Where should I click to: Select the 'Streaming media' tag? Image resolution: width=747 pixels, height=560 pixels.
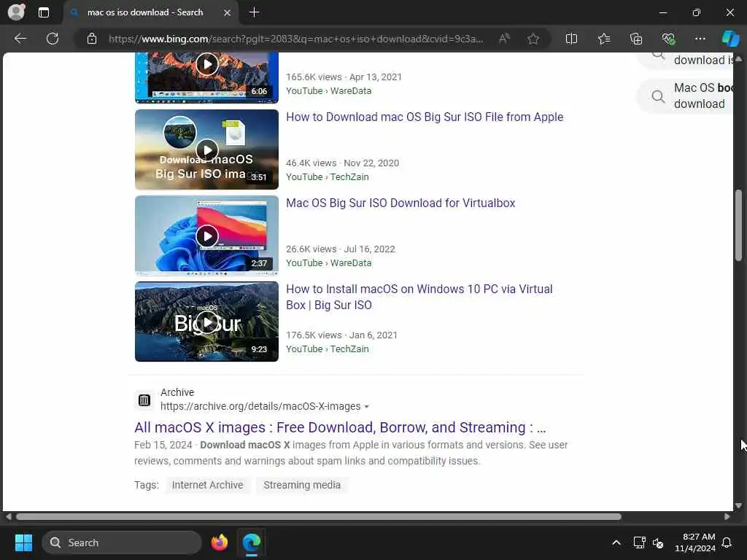(301, 485)
